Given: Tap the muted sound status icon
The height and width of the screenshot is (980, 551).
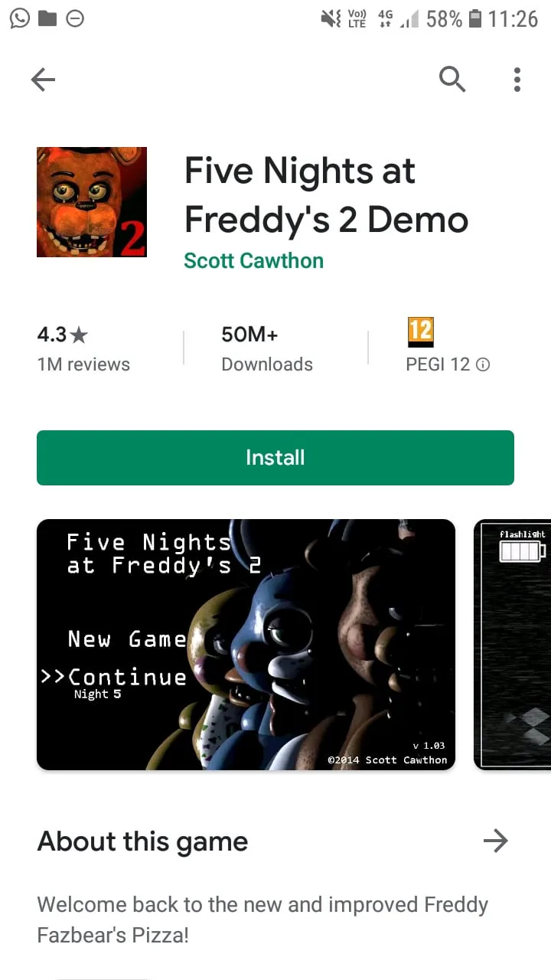Looking at the screenshot, I should click(331, 18).
